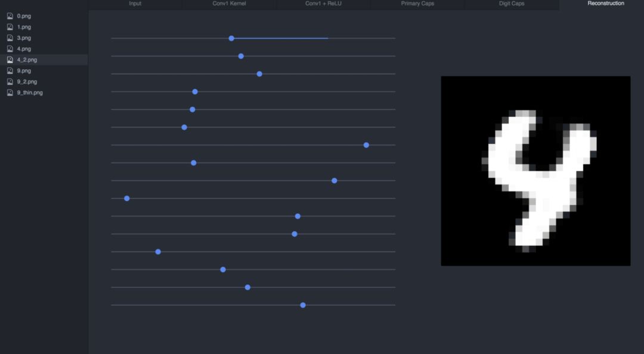Click the ninth slider's handle
644x354 pixels.
[x=335, y=180]
